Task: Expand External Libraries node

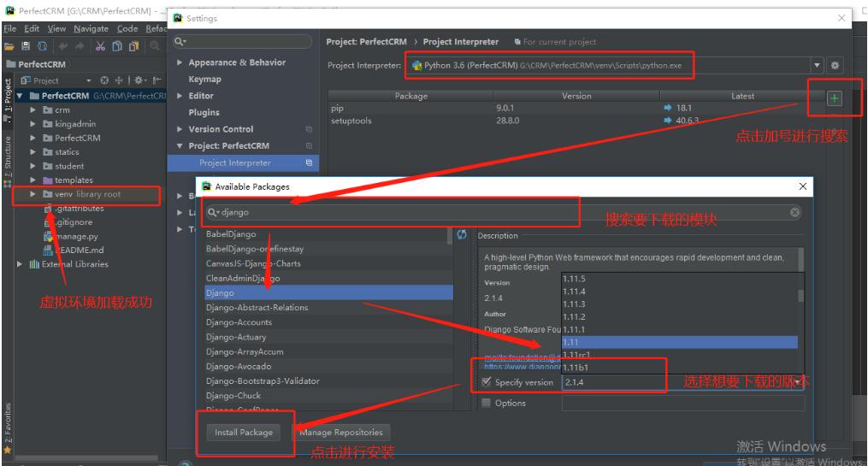Action: (20, 264)
